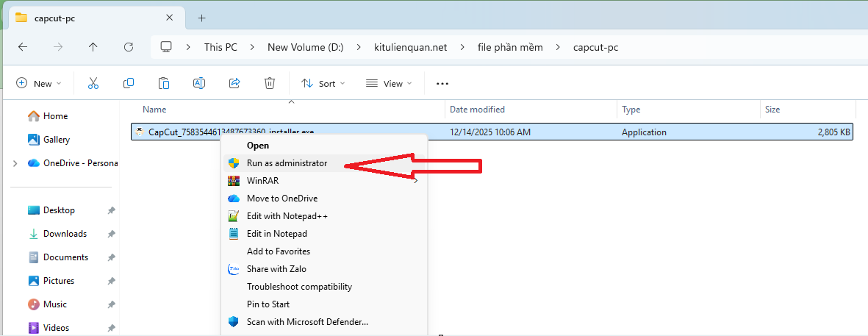Expand chevron after kitulienquan.net in path
868x336 pixels.
(462, 47)
